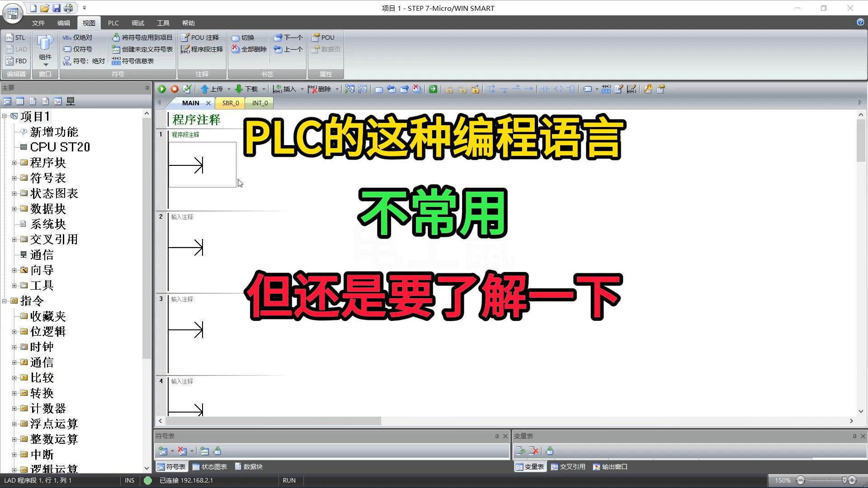Select 仅符号 addressing display
The height and width of the screenshot is (488, 868).
77,49
